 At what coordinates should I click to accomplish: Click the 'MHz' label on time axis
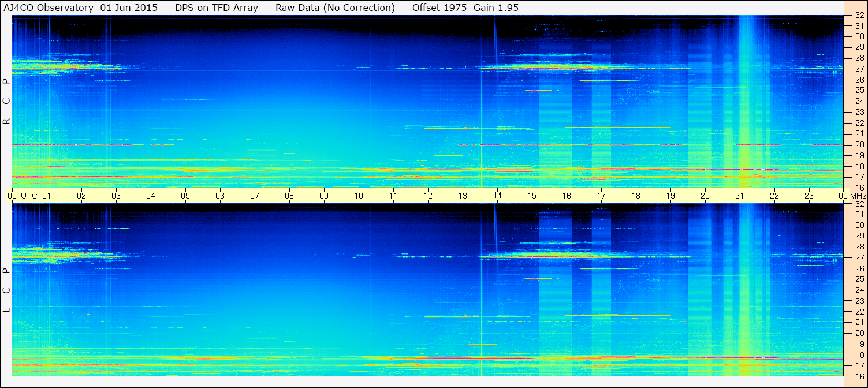pyautogui.click(x=857, y=196)
